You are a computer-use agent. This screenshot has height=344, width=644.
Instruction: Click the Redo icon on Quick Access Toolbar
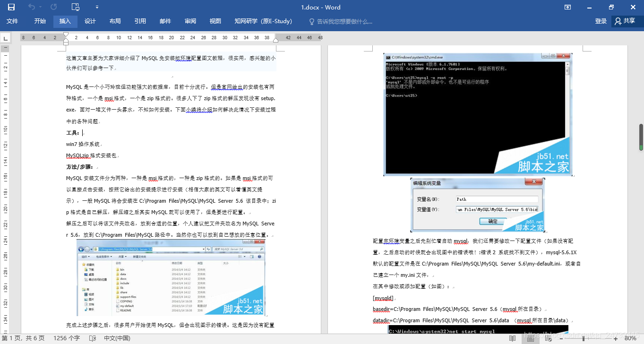pyautogui.click(x=53, y=7)
